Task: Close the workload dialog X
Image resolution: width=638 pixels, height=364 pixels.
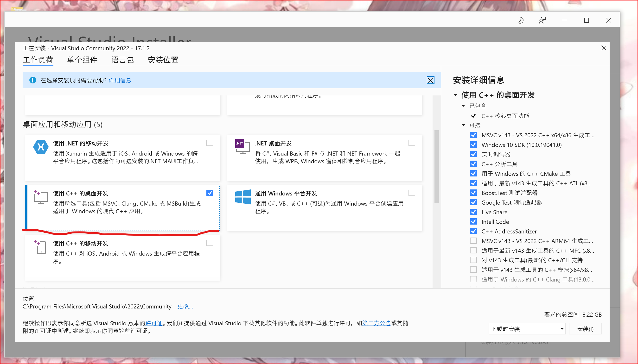Action: pyautogui.click(x=604, y=48)
